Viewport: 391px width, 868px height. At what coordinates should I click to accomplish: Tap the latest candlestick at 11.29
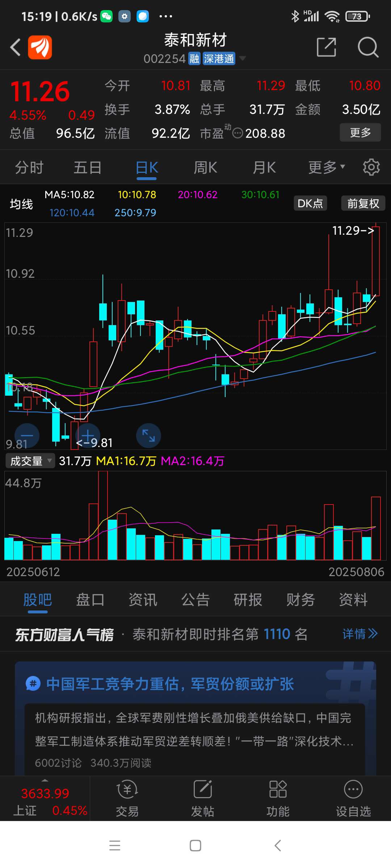coord(376,260)
